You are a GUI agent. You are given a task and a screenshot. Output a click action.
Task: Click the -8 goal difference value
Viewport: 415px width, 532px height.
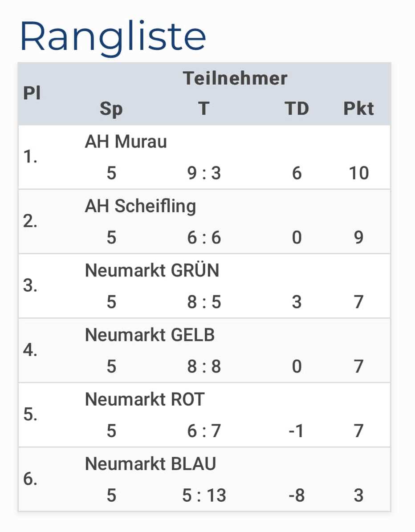pyautogui.click(x=297, y=495)
